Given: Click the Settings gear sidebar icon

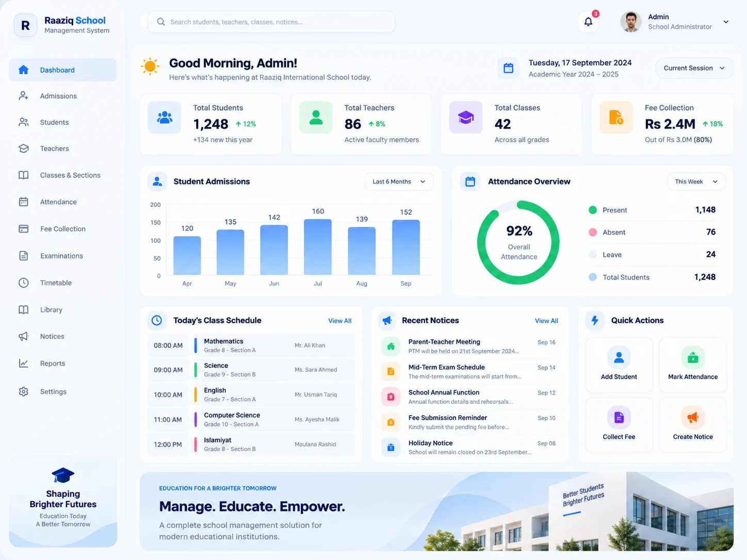Looking at the screenshot, I should [23, 391].
